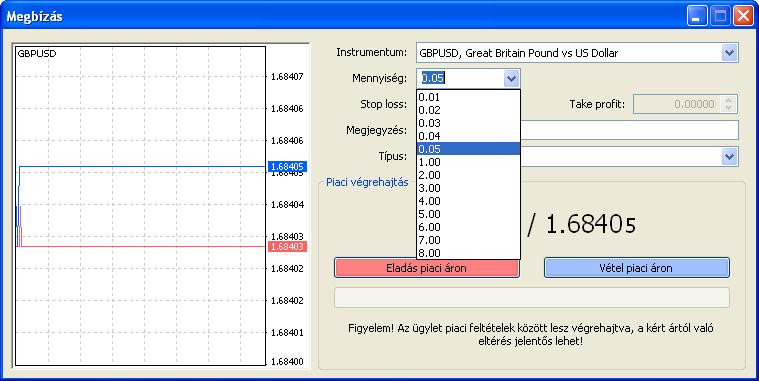Click the Vétel piaci áron buy button

point(637,268)
